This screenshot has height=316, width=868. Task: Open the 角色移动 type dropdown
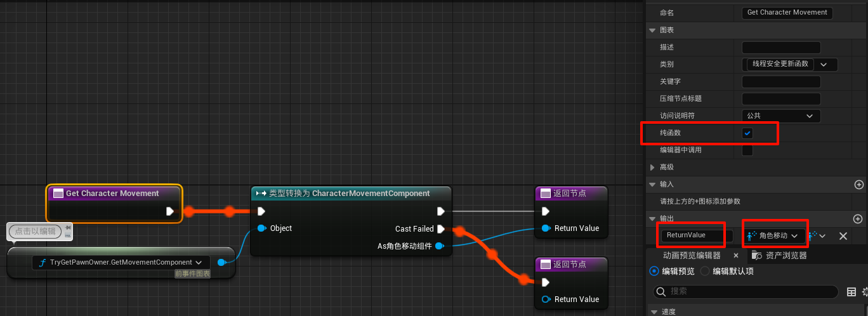pyautogui.click(x=774, y=235)
